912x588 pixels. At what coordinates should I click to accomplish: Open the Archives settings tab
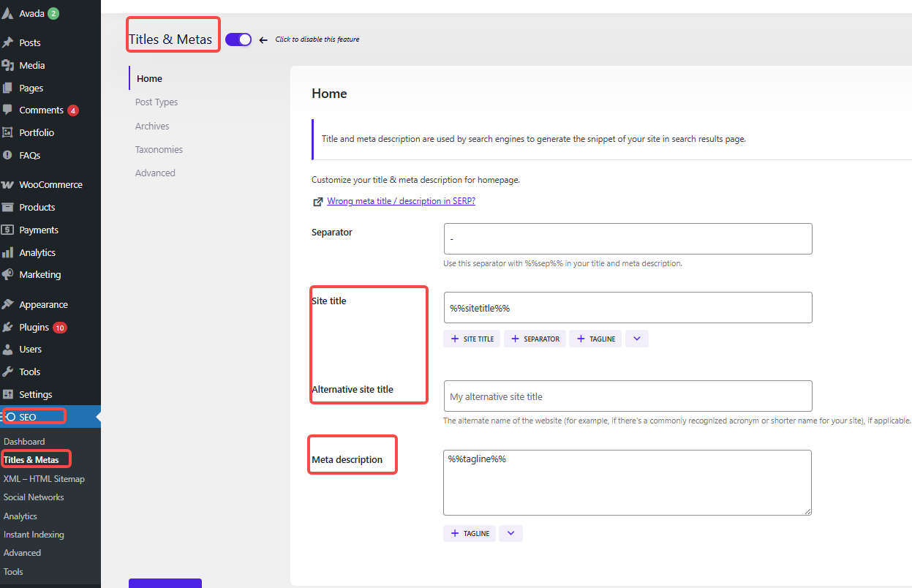coord(152,126)
